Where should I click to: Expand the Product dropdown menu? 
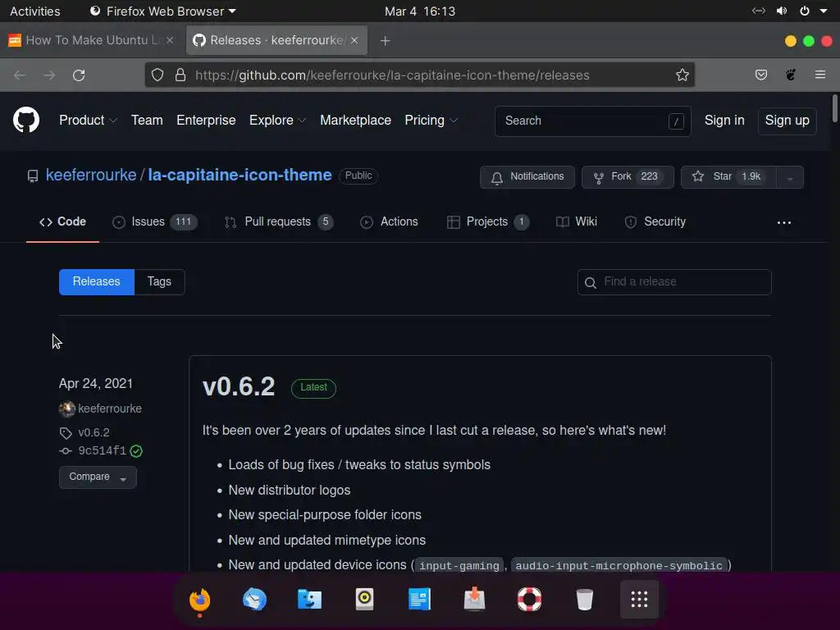click(88, 121)
